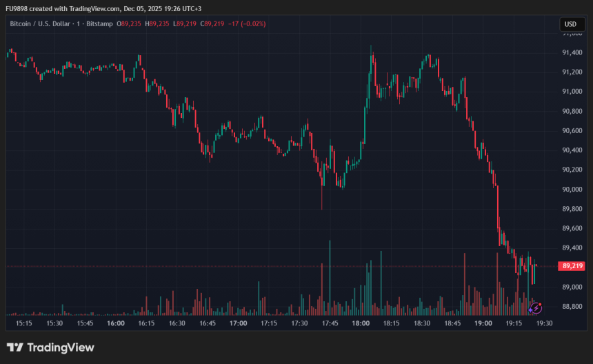Click the TradingView logo icon at bottom left
593x364 pixels.
[x=14, y=347]
